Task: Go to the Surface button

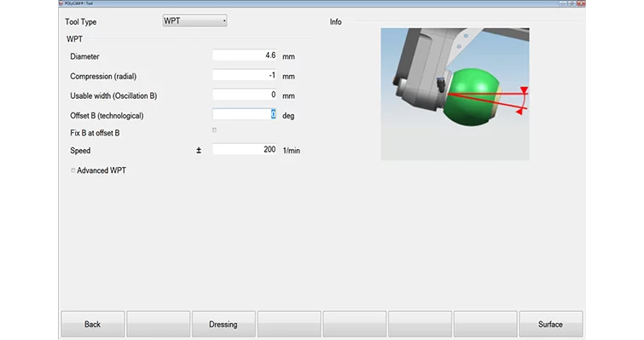Action: pos(551,324)
